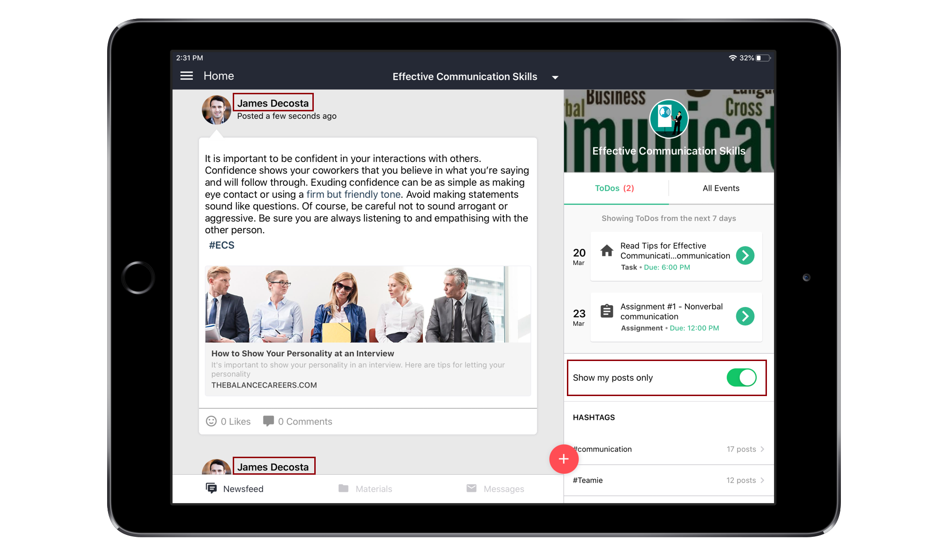
Task: Select 'Due: 6:00 PM' text on task
Action: [x=667, y=268]
